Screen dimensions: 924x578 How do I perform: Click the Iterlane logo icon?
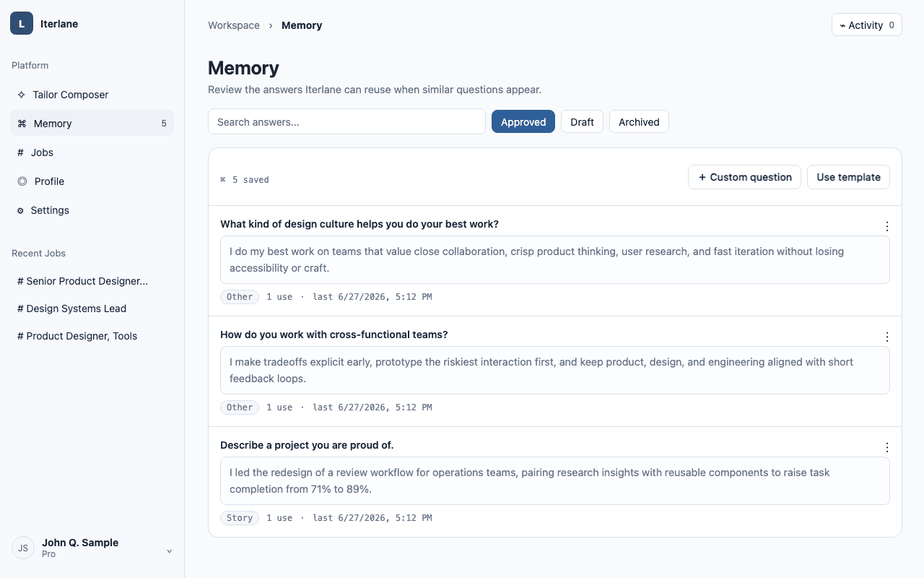pos(22,23)
